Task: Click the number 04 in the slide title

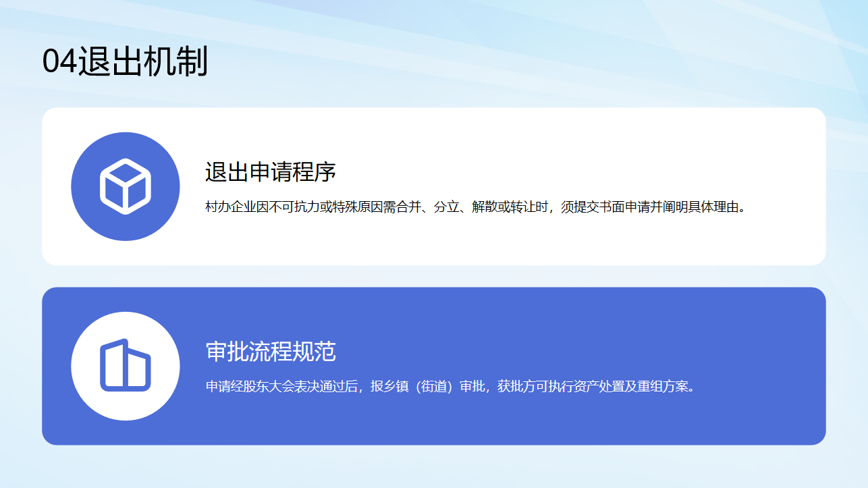Action: click(x=59, y=62)
